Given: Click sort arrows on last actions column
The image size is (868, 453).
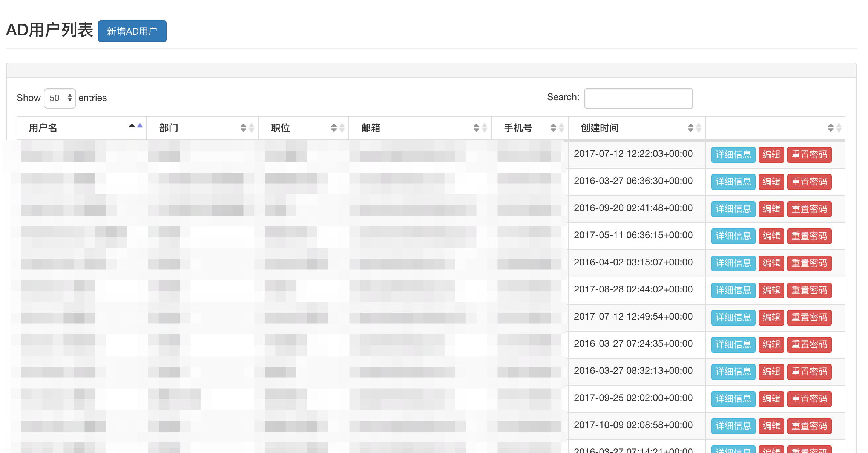Looking at the screenshot, I should [x=834, y=128].
